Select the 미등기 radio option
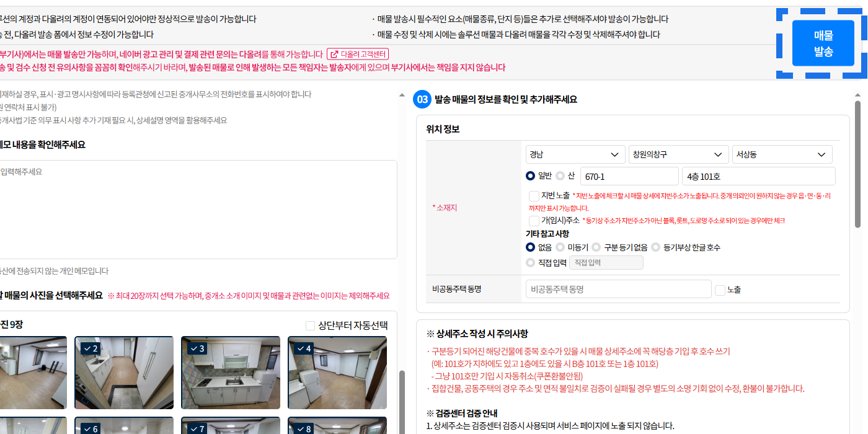 pyautogui.click(x=560, y=247)
